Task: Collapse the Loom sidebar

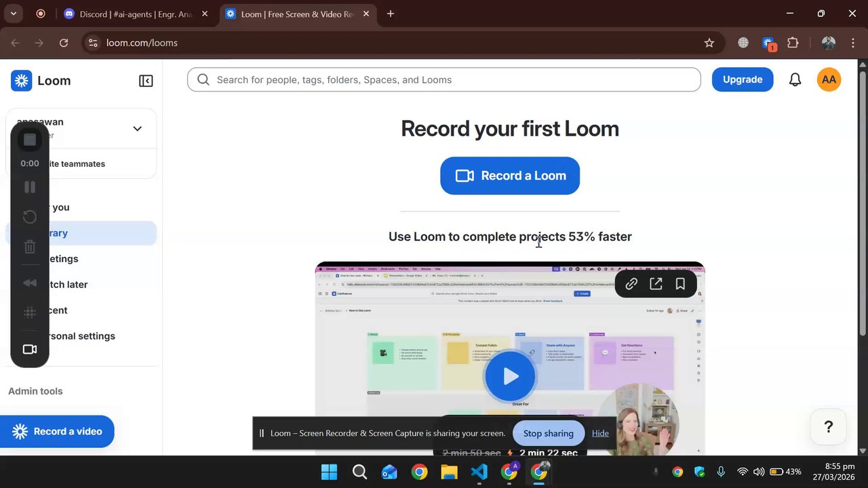Action: [146, 81]
